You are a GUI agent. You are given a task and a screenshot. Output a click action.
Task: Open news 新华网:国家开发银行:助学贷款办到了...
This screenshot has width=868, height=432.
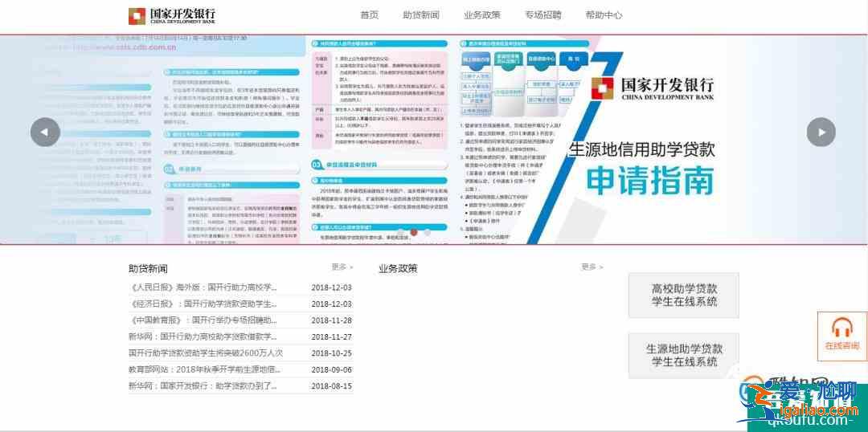203,386
